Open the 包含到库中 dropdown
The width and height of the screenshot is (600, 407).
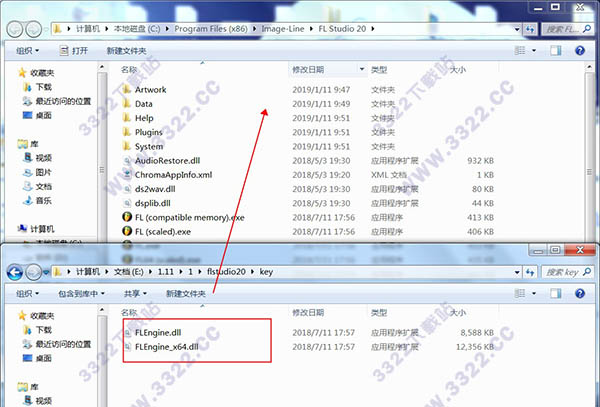(81, 293)
